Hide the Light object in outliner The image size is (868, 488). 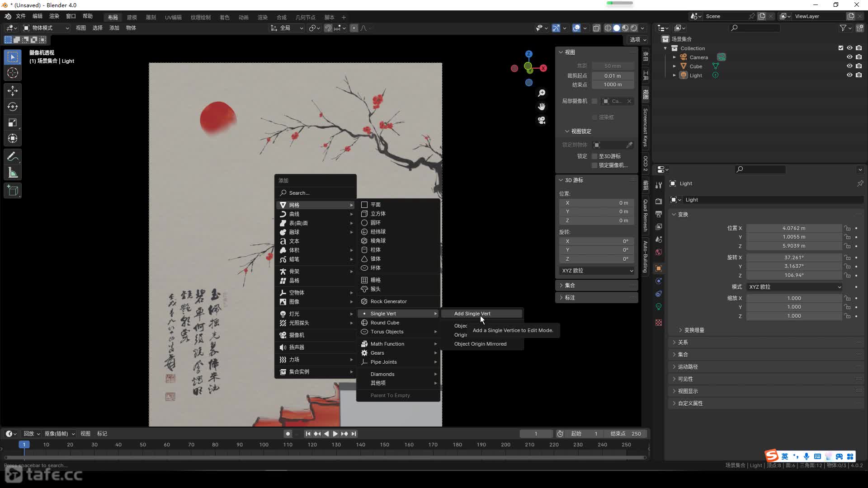tap(849, 75)
